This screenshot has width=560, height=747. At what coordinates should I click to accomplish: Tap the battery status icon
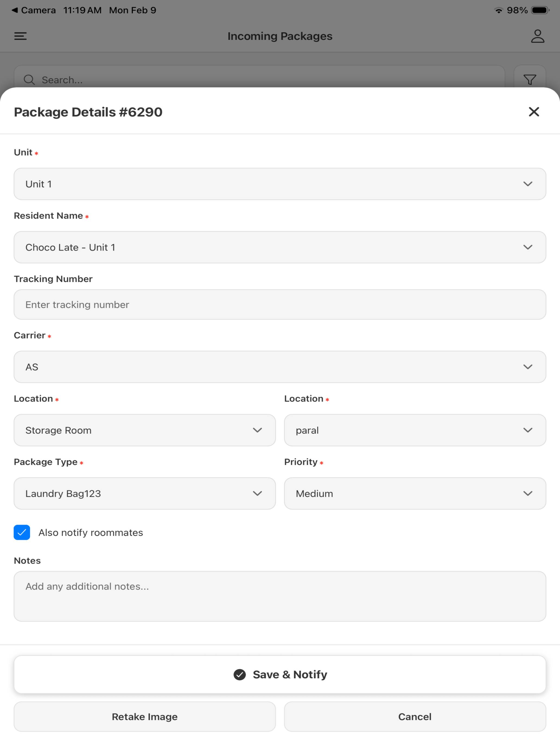point(540,10)
